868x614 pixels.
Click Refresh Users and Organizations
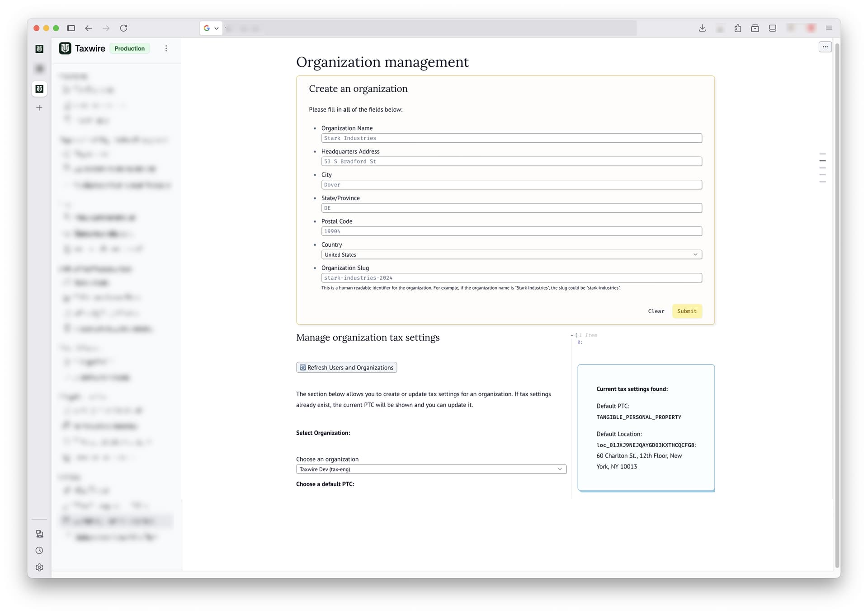[x=346, y=367]
